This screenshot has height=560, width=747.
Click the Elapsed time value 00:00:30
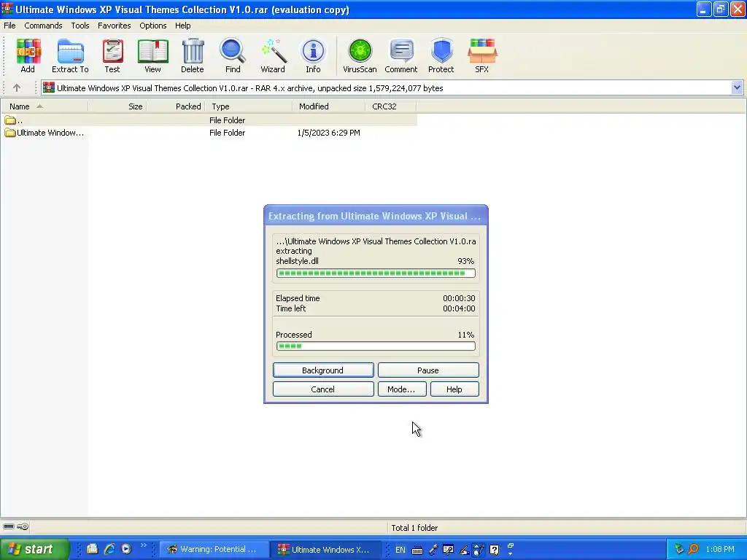tap(459, 298)
